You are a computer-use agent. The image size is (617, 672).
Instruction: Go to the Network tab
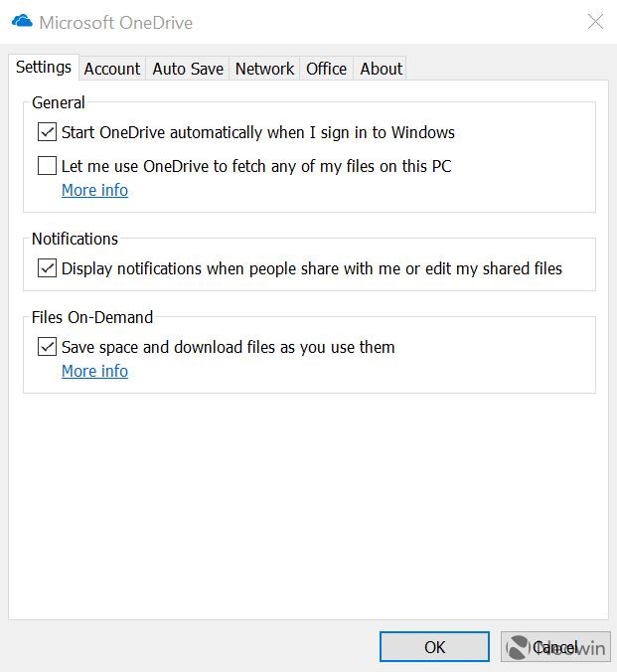click(264, 69)
